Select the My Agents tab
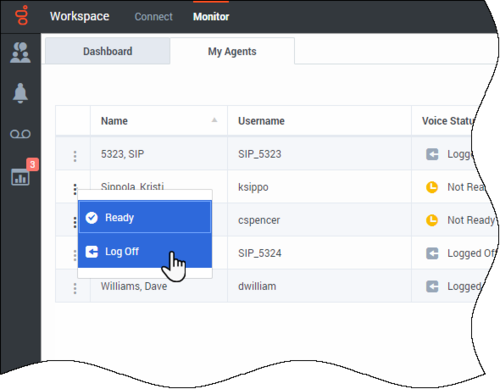This screenshot has height=389, width=500. click(x=232, y=51)
